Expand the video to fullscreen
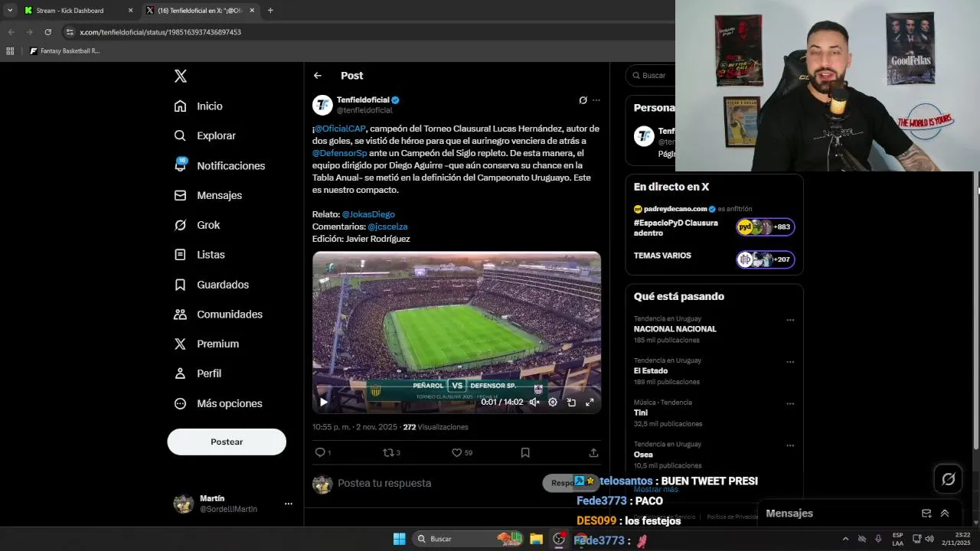 point(590,402)
